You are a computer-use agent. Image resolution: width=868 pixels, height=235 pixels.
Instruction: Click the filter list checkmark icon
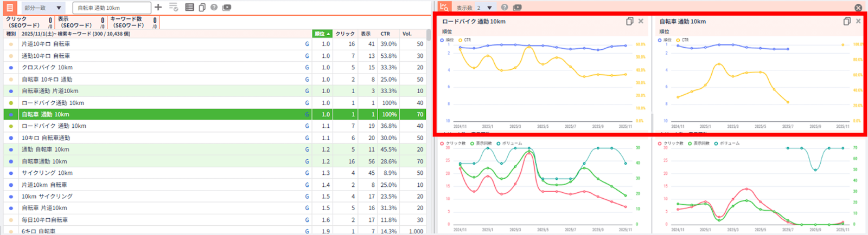pyautogui.click(x=174, y=8)
